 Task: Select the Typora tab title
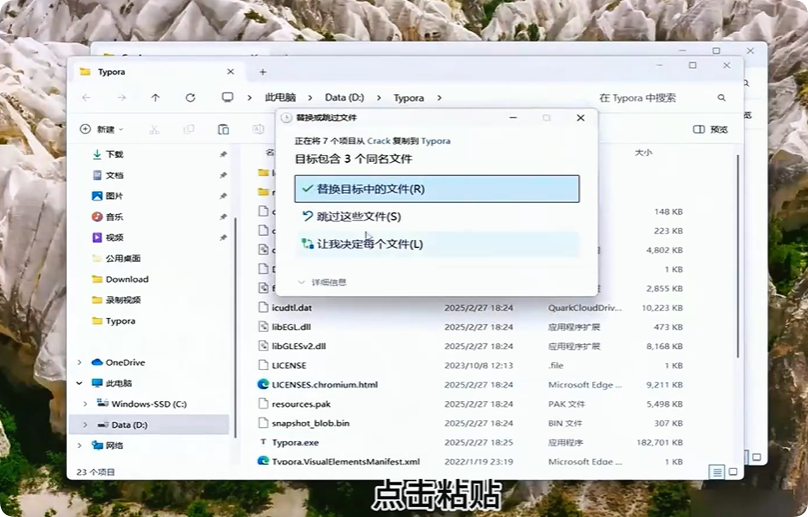(111, 72)
